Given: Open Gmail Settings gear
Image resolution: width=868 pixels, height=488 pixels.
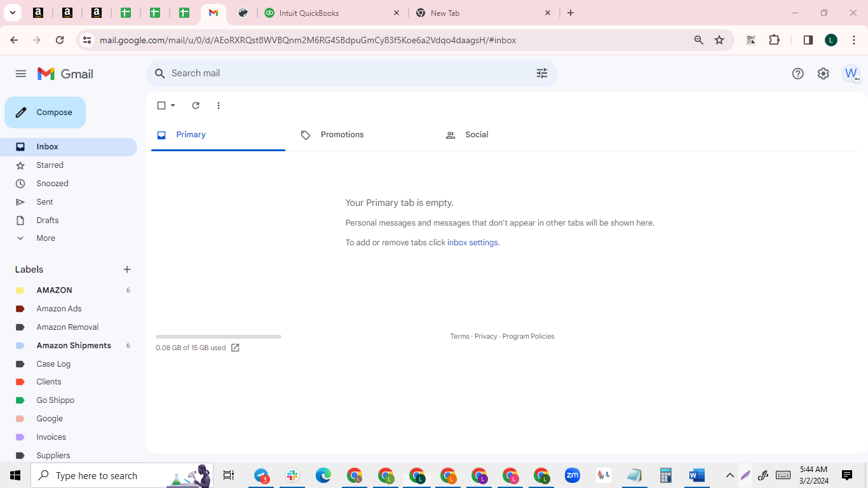Looking at the screenshot, I should pyautogui.click(x=824, y=74).
